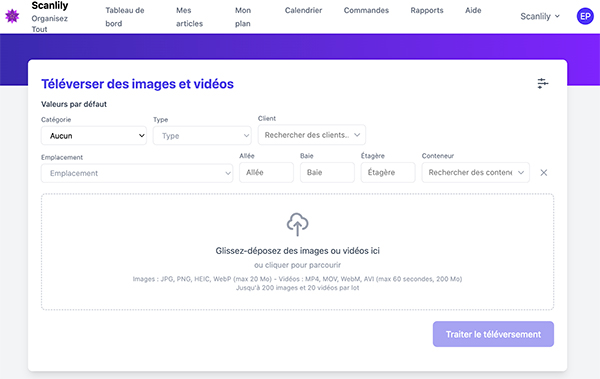Open Tableau de bord page
This screenshot has height=379, width=600.
point(125,17)
